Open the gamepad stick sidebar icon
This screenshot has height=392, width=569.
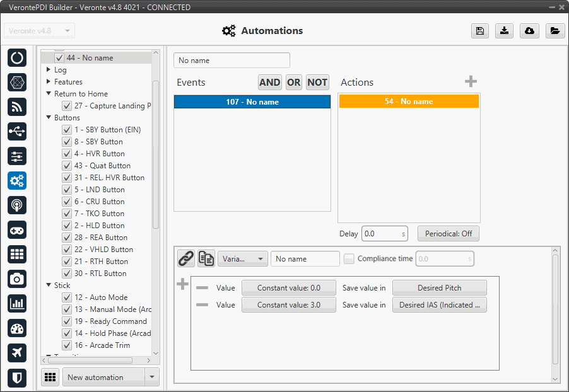[x=17, y=229]
